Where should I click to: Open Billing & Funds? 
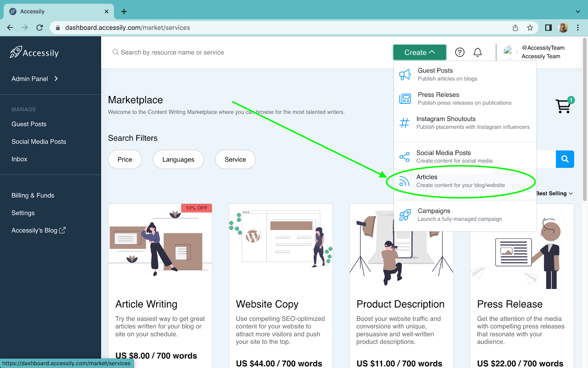pyautogui.click(x=33, y=195)
